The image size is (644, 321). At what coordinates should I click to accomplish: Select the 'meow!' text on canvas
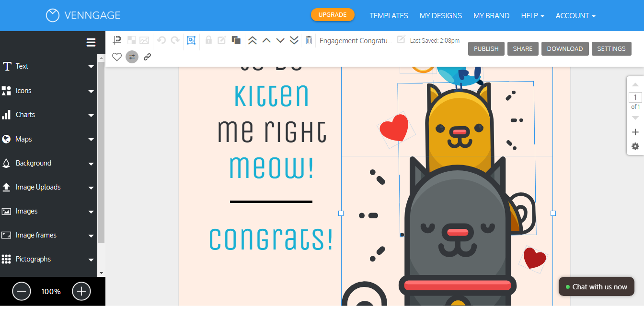[x=271, y=167]
